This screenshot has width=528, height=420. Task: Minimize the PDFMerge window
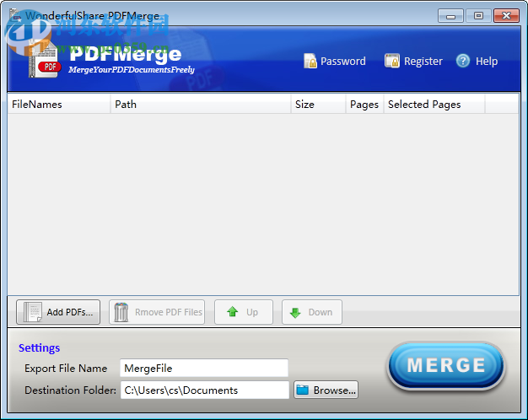(x=450, y=16)
